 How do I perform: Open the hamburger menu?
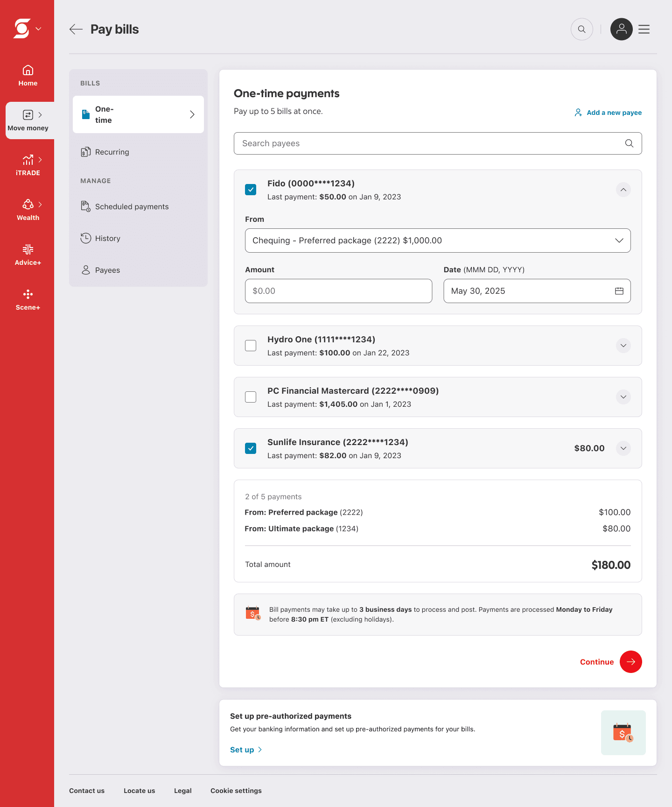pos(644,29)
